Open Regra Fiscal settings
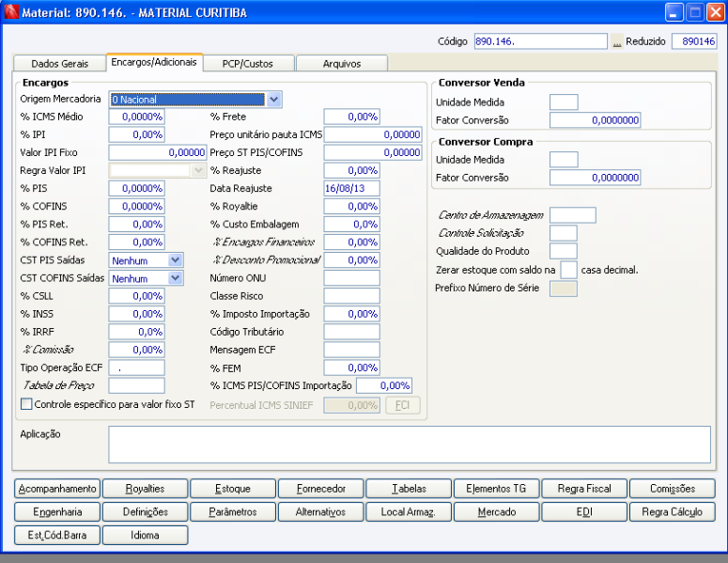728x563 pixels. [584, 489]
